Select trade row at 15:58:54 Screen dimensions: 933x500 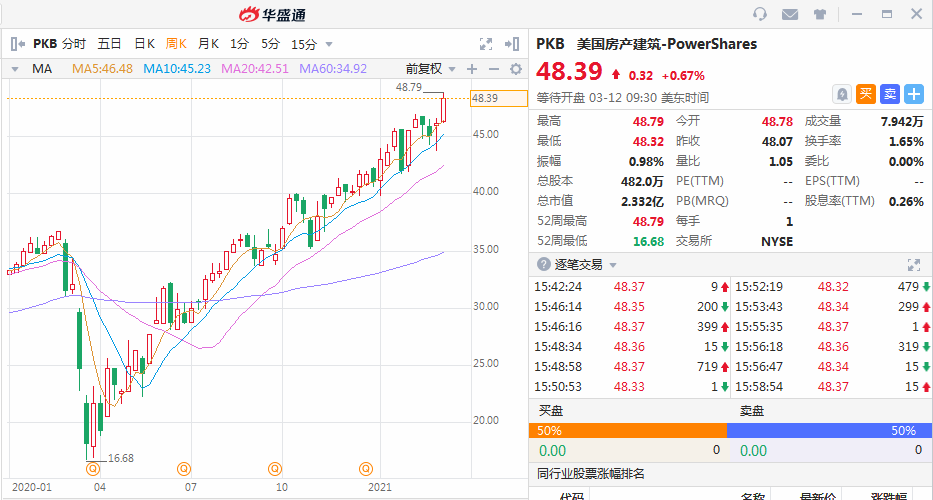(x=832, y=387)
